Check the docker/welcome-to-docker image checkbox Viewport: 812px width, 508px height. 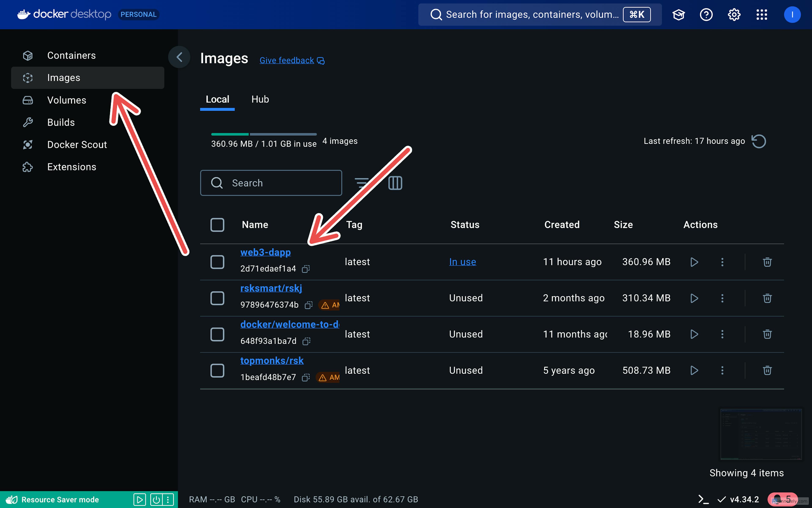[x=217, y=334]
